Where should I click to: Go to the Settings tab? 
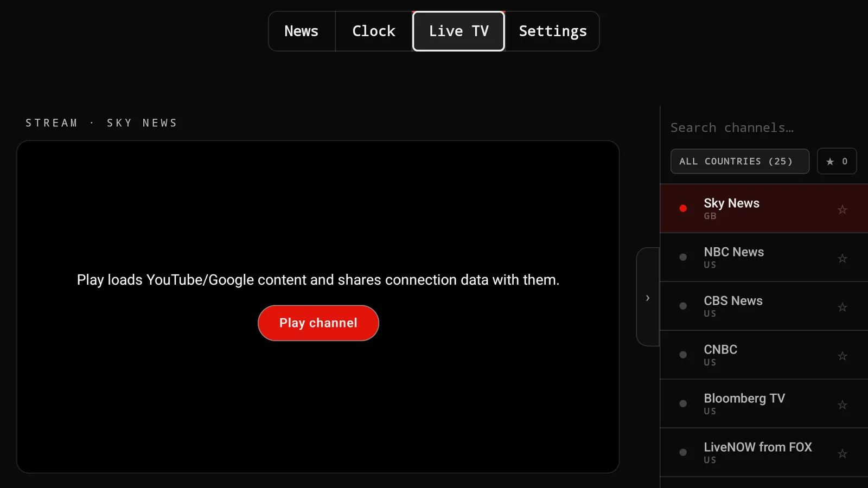tap(552, 31)
